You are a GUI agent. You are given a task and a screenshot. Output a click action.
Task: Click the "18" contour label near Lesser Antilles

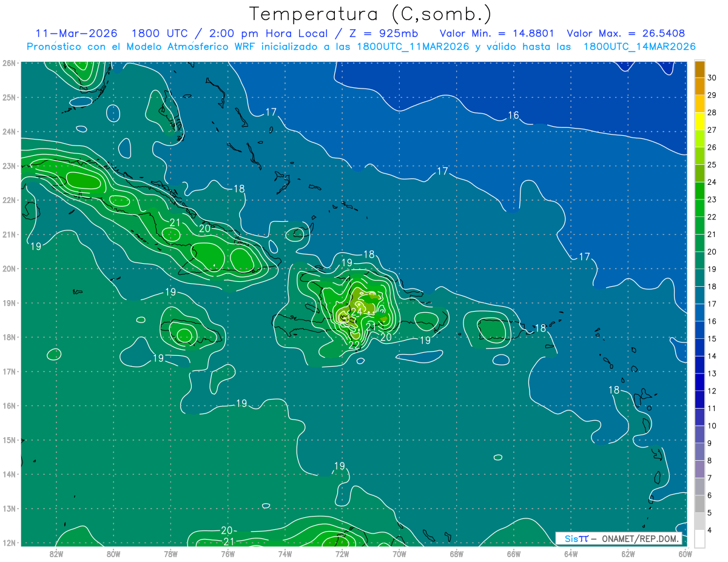[614, 390]
